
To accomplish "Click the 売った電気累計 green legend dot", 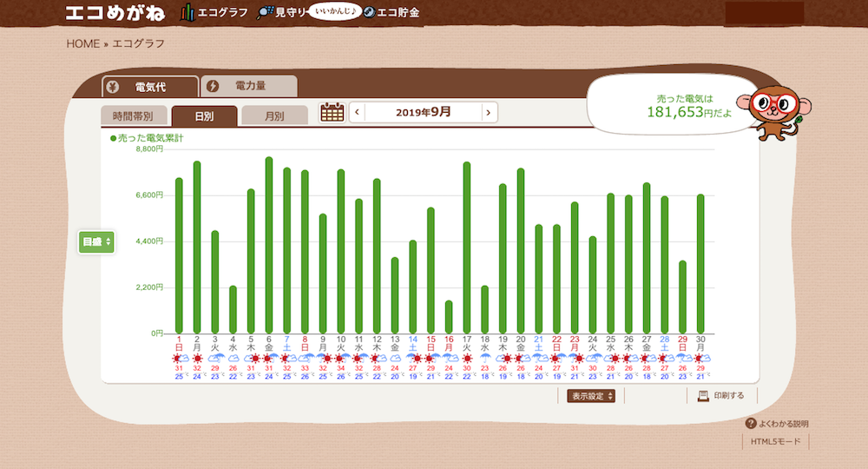I will pos(113,138).
